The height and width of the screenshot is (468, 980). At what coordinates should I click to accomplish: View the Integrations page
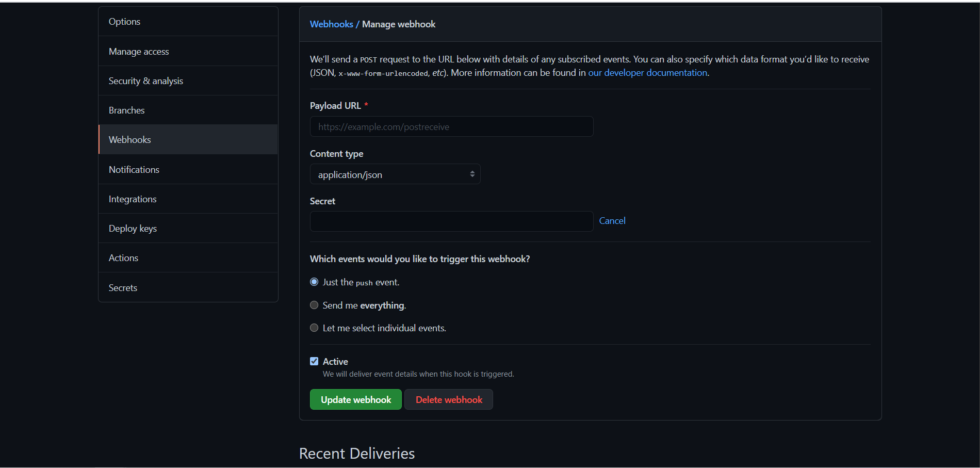point(133,199)
